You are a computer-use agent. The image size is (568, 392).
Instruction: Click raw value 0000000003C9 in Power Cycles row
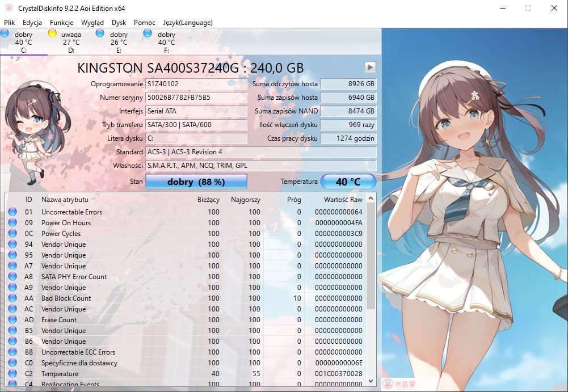tap(338, 234)
